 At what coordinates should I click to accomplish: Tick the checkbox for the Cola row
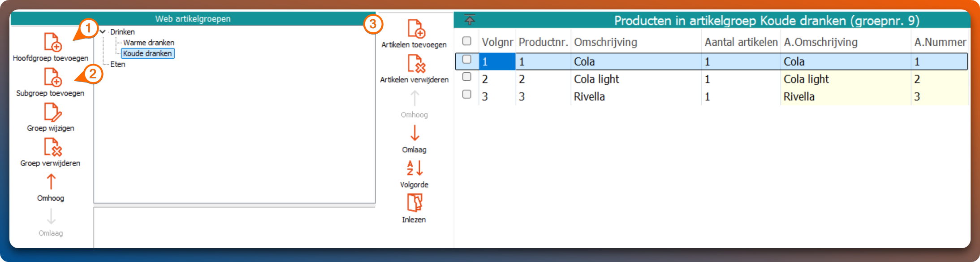tap(466, 59)
